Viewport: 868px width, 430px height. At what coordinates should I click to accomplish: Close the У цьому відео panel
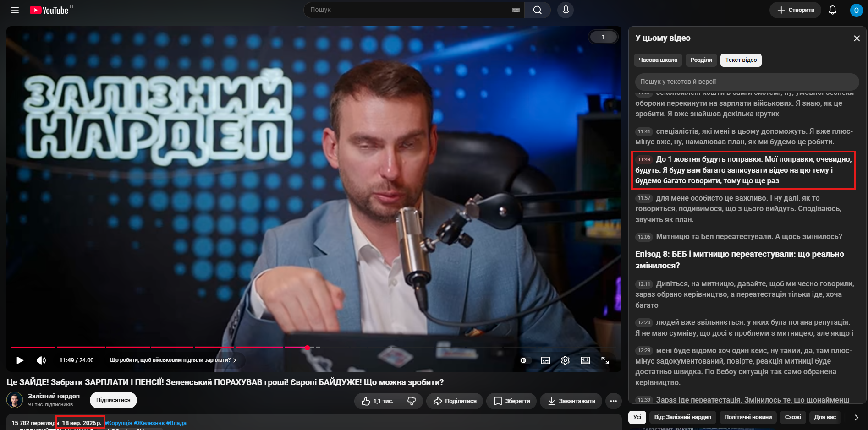pos(857,38)
